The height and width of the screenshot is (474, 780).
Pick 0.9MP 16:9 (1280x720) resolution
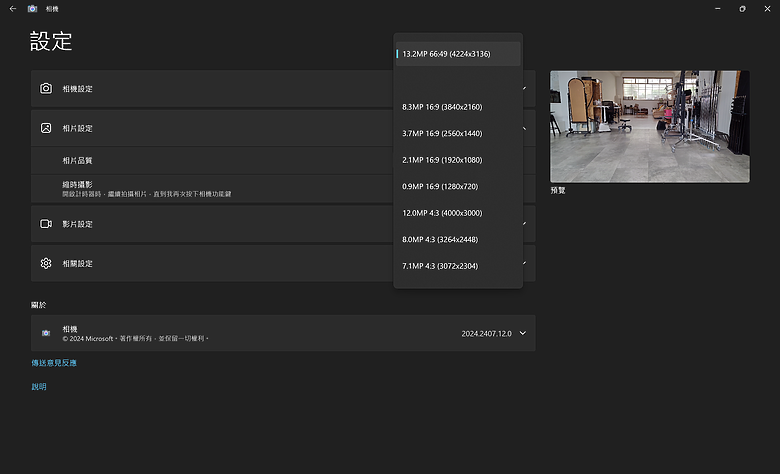coord(458,187)
